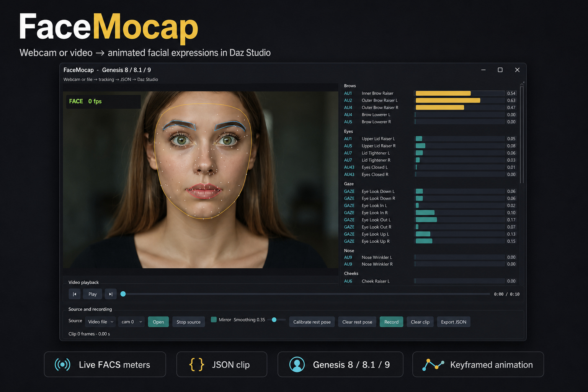588x392 pixels.
Task: Click the Smoothing slider handle
Action: pyautogui.click(x=274, y=320)
